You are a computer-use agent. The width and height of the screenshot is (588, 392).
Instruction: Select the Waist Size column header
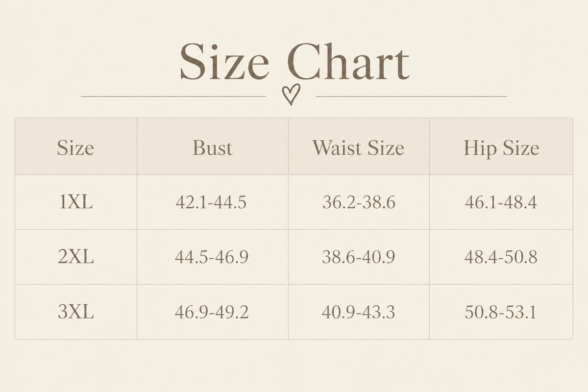pyautogui.click(x=359, y=147)
